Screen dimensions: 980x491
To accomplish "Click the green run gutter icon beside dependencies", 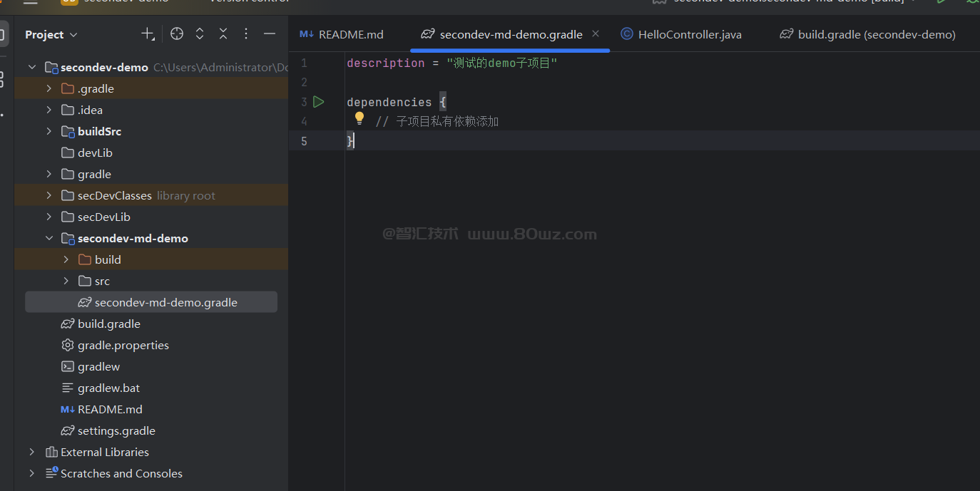I will [x=319, y=102].
